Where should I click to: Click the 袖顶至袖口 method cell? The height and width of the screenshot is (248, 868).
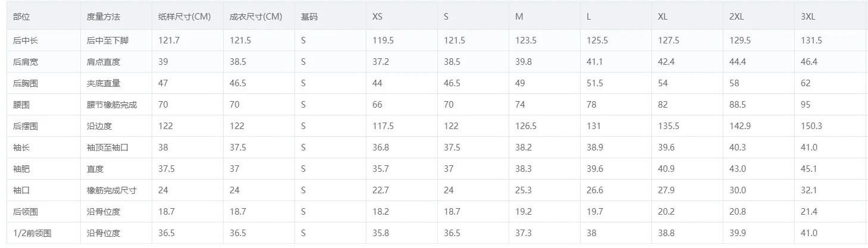108,147
